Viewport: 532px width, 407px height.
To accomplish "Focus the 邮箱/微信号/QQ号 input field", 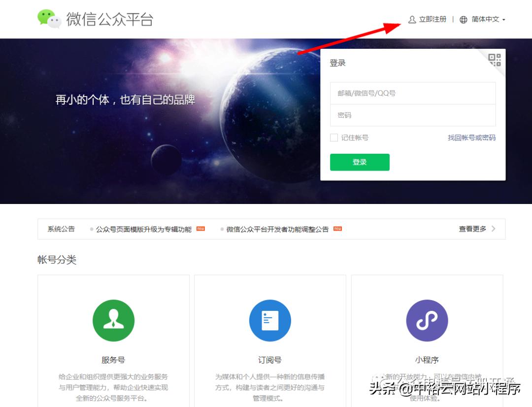I will (413, 93).
